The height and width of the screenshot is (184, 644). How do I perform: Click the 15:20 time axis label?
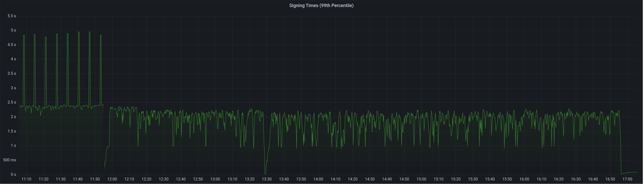(455, 179)
